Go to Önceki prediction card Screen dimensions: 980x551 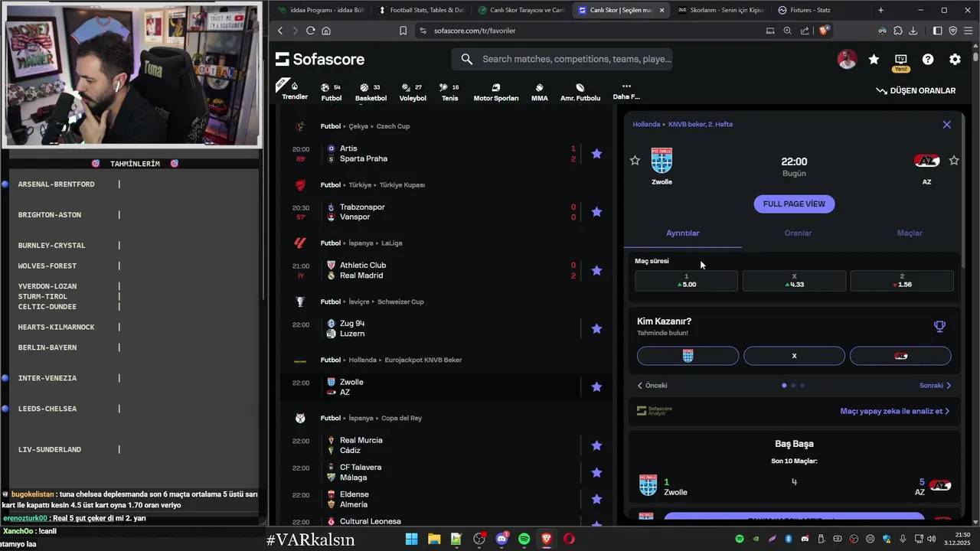pos(652,386)
